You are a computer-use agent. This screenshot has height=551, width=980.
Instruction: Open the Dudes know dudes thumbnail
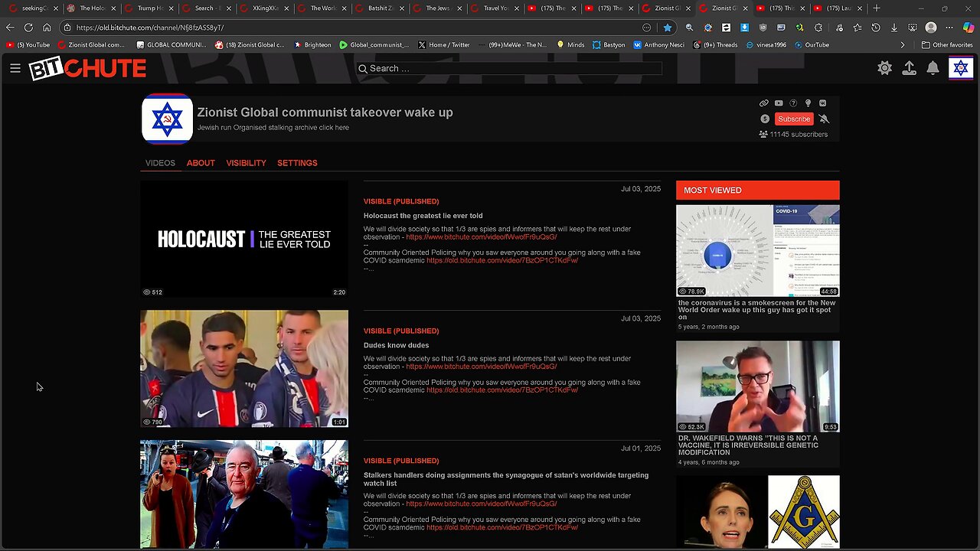tap(244, 369)
